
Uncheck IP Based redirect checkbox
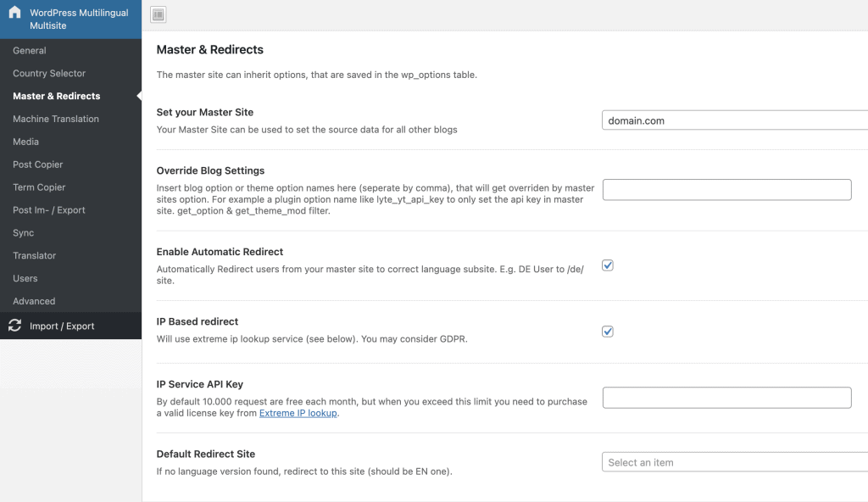tap(607, 332)
